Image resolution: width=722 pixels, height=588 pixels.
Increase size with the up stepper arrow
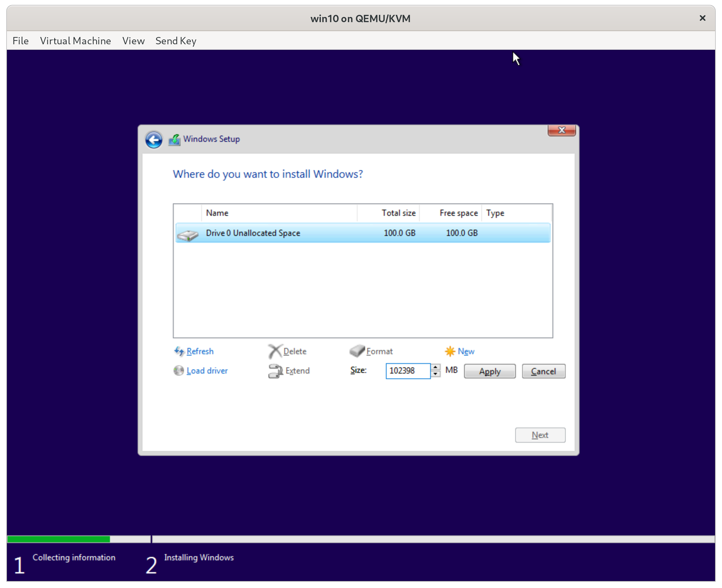point(435,367)
